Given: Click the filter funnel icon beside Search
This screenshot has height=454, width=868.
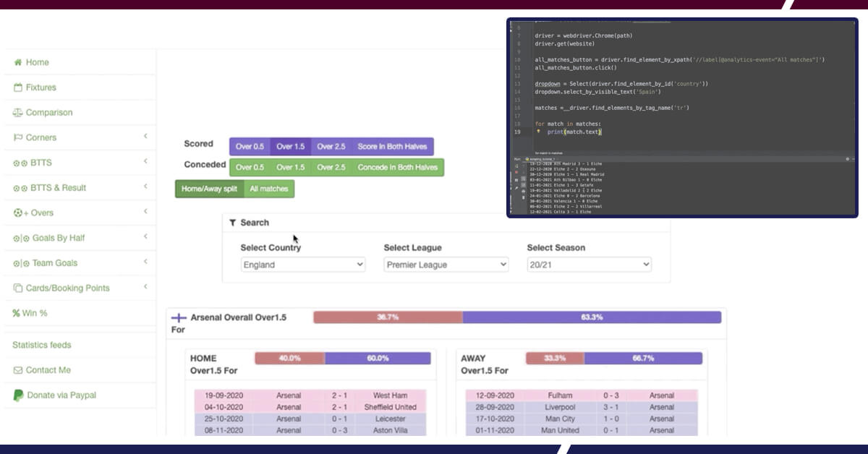Looking at the screenshot, I should [x=232, y=223].
